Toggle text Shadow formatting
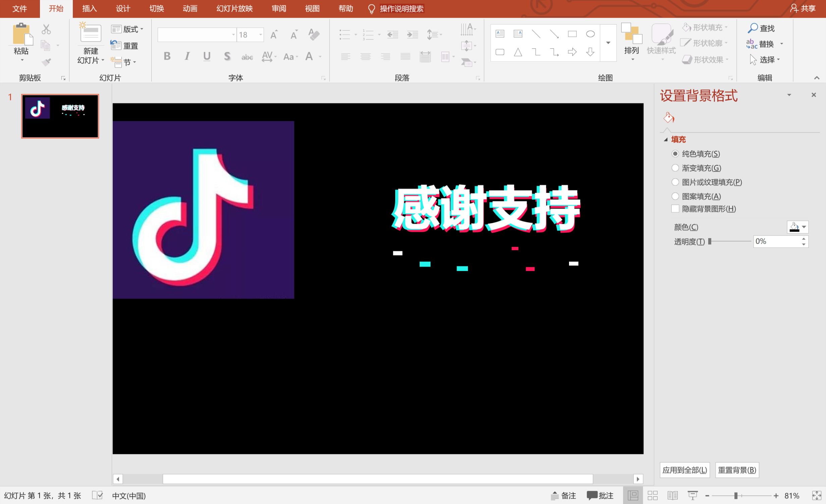 227,56
